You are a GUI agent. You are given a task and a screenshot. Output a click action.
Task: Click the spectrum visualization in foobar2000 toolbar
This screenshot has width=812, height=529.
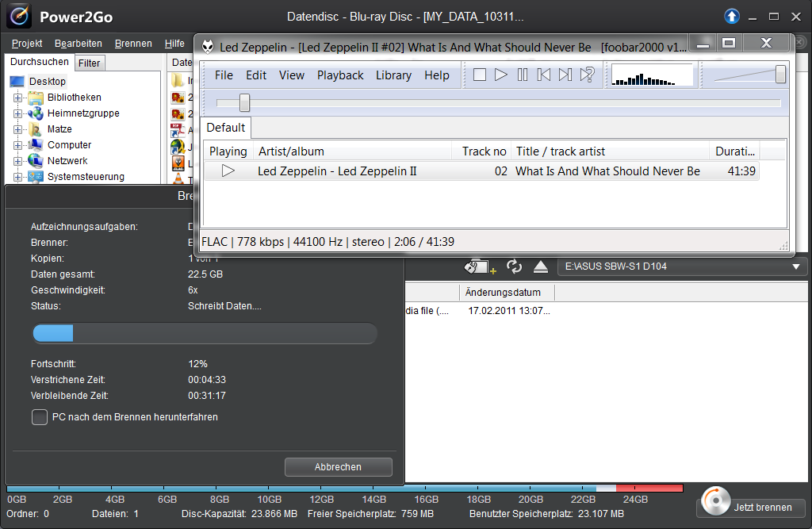(x=652, y=75)
